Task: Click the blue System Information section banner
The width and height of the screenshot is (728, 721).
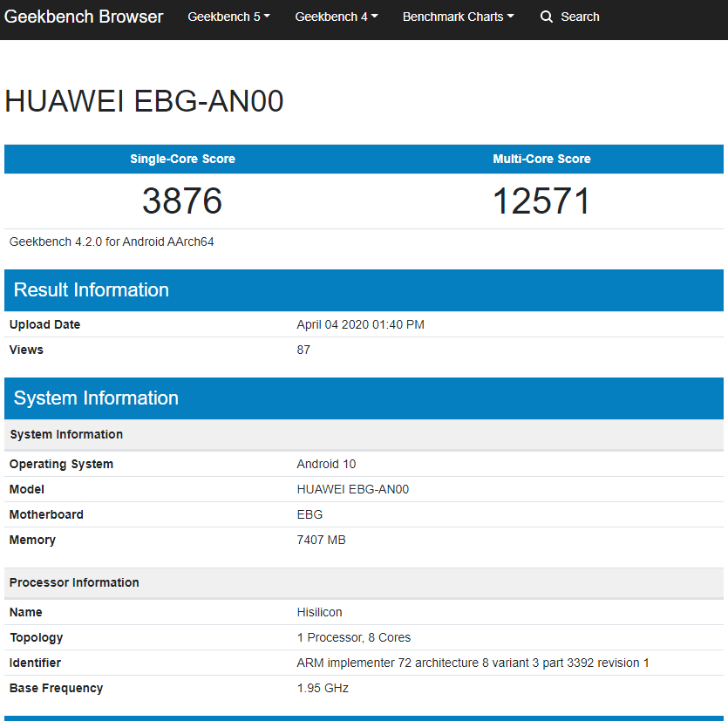Action: coord(364,398)
